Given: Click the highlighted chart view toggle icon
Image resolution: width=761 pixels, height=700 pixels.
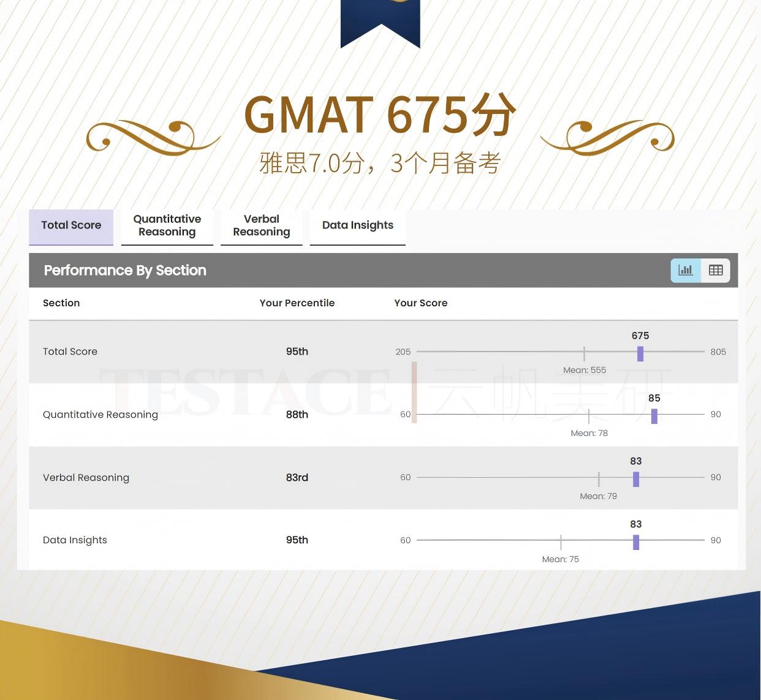Looking at the screenshot, I should [x=685, y=270].
